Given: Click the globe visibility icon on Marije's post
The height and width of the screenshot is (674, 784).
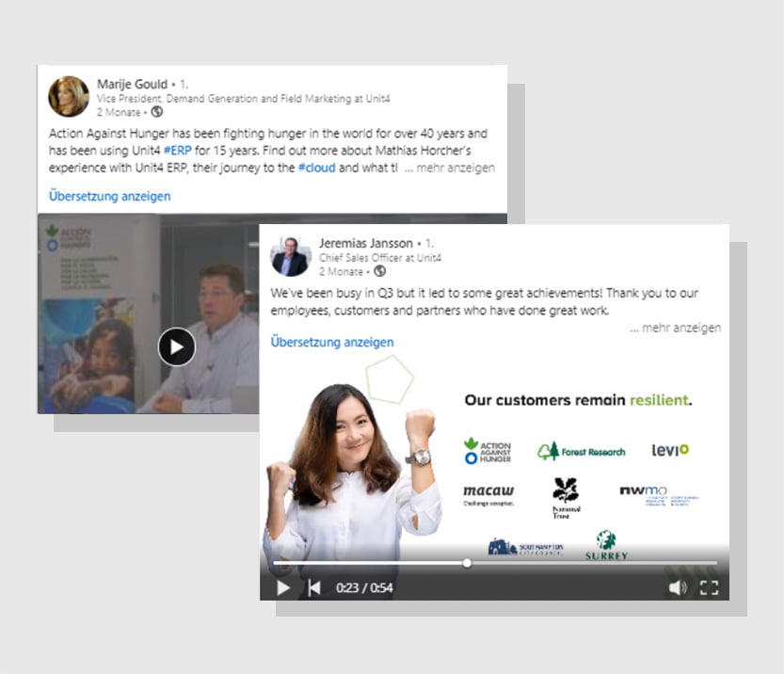Looking at the screenshot, I should pos(157,112).
